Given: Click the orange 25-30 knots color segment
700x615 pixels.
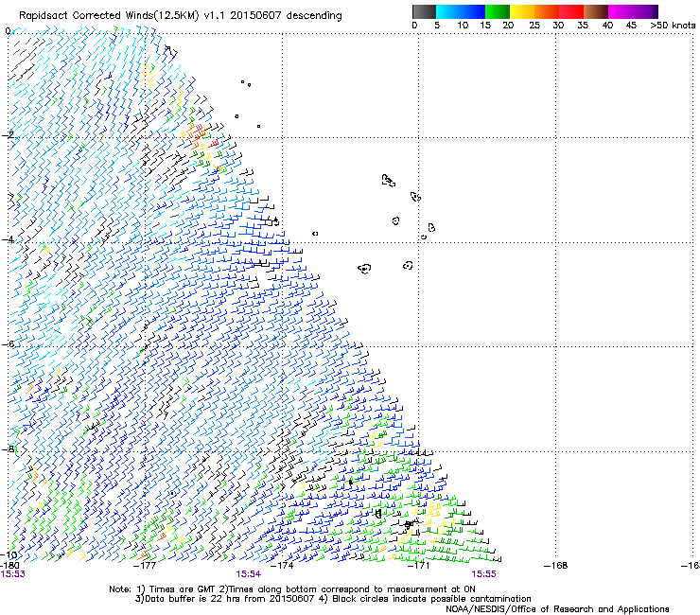Looking at the screenshot, I should pyautogui.click(x=547, y=11).
